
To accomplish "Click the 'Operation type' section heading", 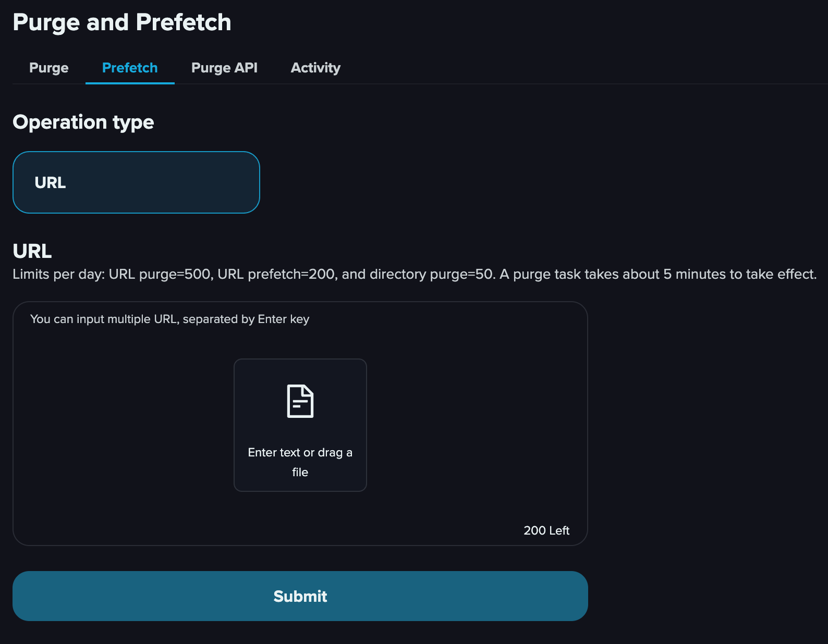I will click(83, 122).
